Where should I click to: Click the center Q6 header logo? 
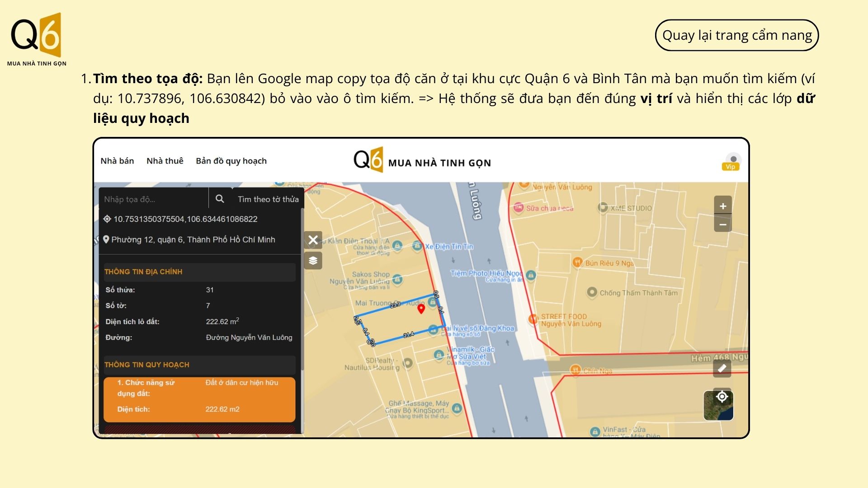[x=422, y=160]
